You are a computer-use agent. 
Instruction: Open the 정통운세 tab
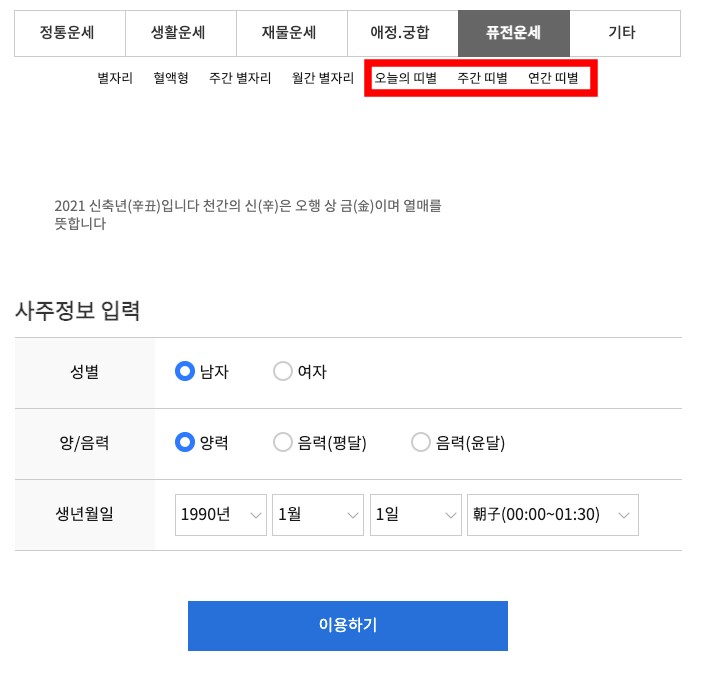pyautogui.click(x=69, y=33)
